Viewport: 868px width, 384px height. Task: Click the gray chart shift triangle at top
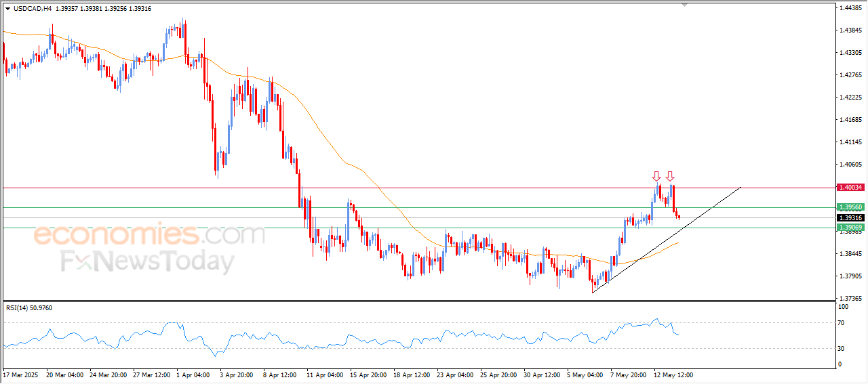pos(684,5)
